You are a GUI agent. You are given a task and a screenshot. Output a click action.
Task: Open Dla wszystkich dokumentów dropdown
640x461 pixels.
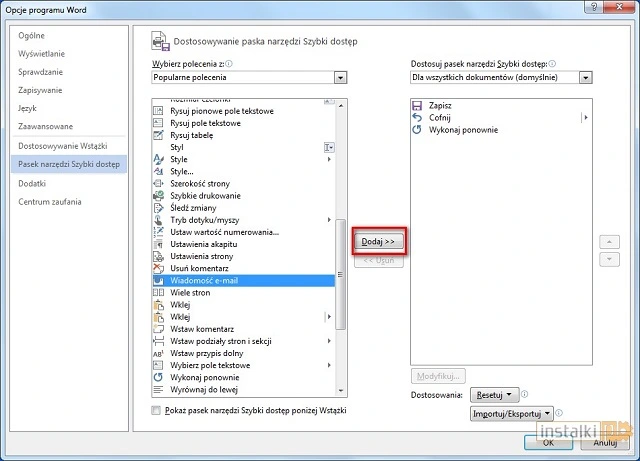(585, 77)
